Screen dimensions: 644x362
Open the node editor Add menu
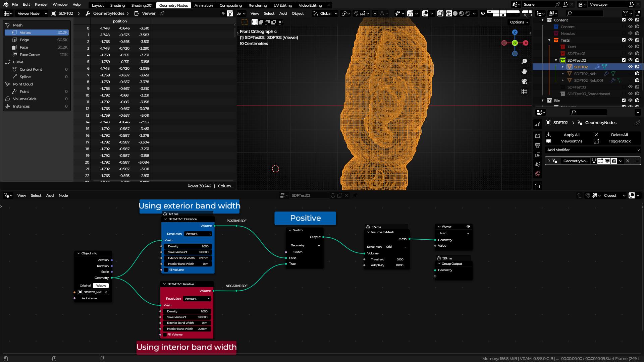click(x=50, y=195)
